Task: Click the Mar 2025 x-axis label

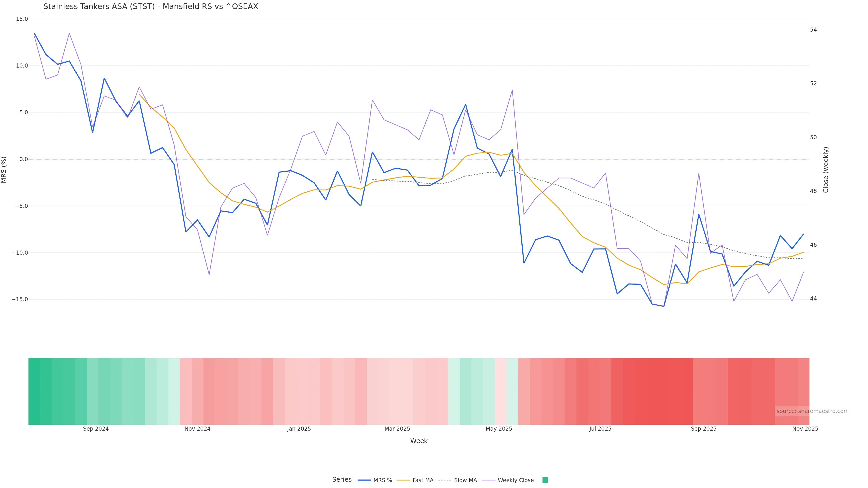Action: (397, 429)
